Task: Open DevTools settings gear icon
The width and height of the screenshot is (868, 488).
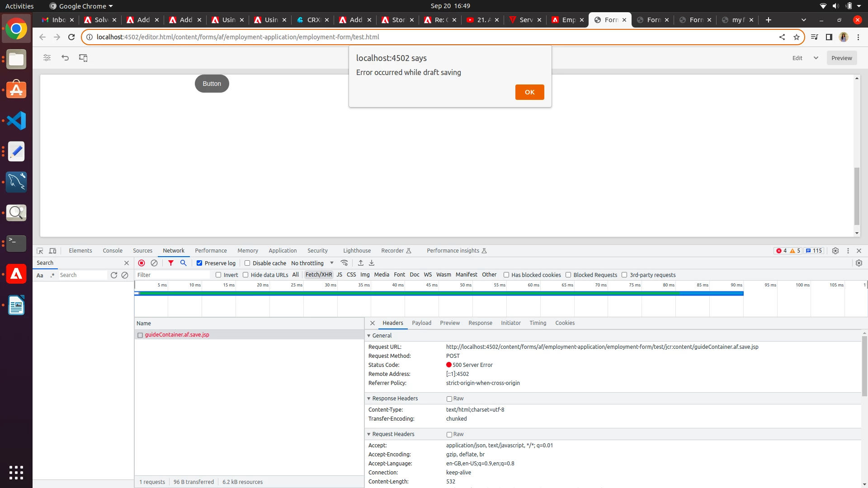Action: pos(835,251)
